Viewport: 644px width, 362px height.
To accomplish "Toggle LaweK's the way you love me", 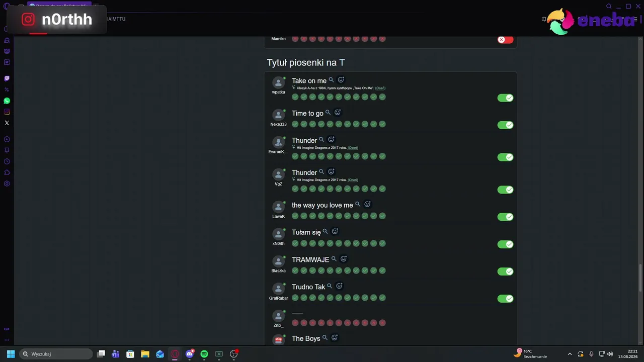I will click(505, 217).
